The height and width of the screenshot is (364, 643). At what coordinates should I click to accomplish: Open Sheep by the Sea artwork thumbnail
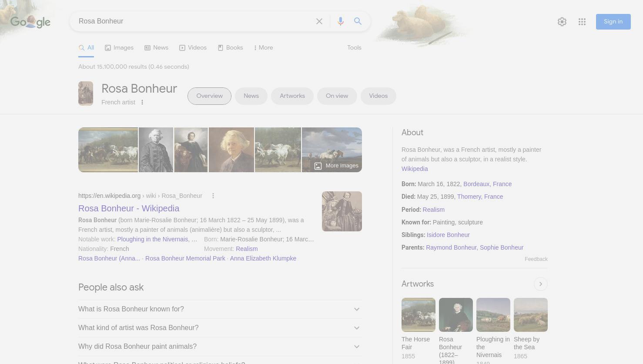coord(531,315)
